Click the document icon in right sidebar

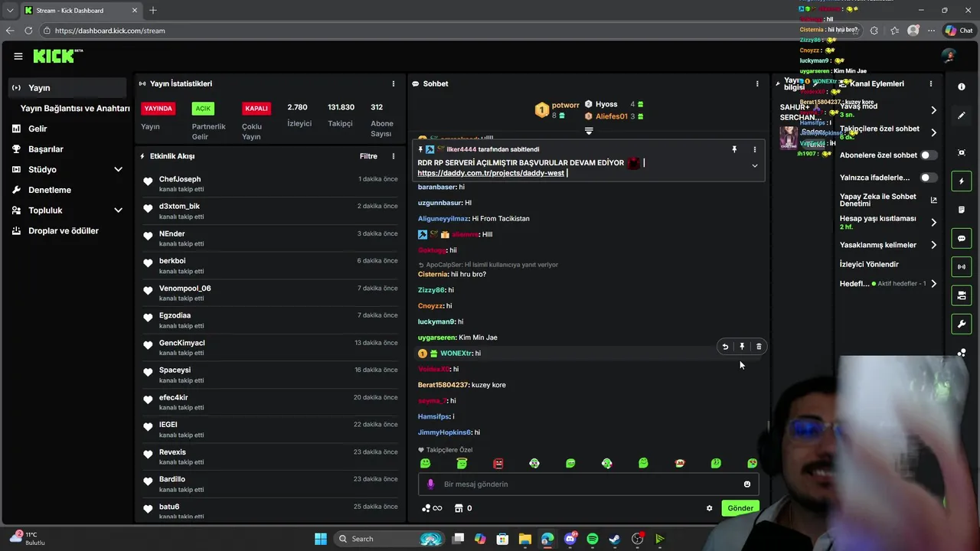pos(962,210)
